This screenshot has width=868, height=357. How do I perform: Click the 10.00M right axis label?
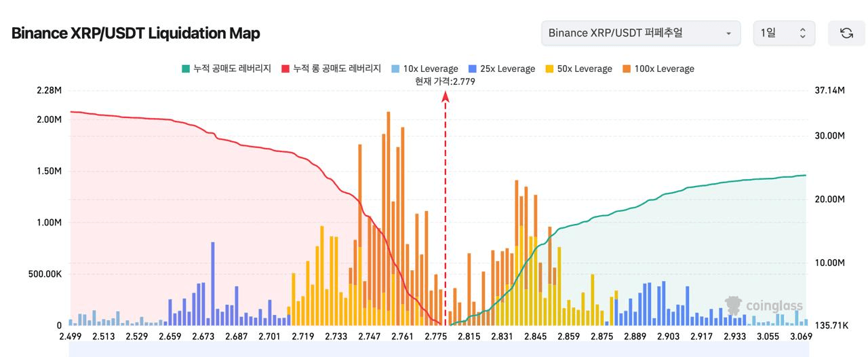point(829,263)
